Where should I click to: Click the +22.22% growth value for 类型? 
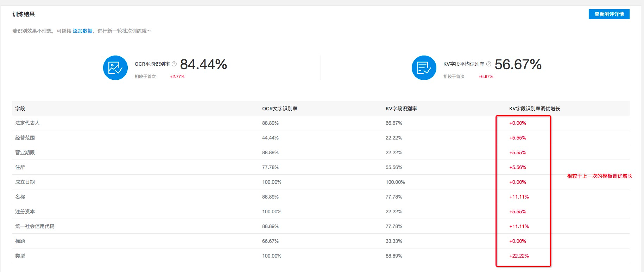click(519, 256)
